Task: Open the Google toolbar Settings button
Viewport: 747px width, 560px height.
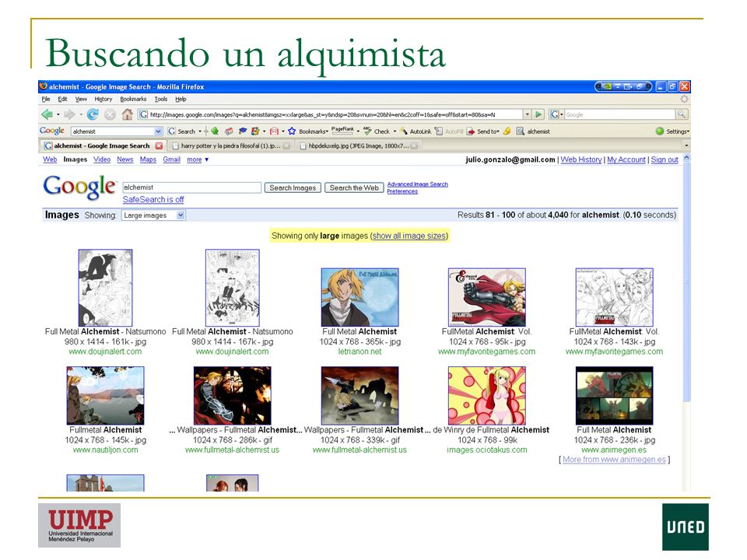Action: pos(672,131)
